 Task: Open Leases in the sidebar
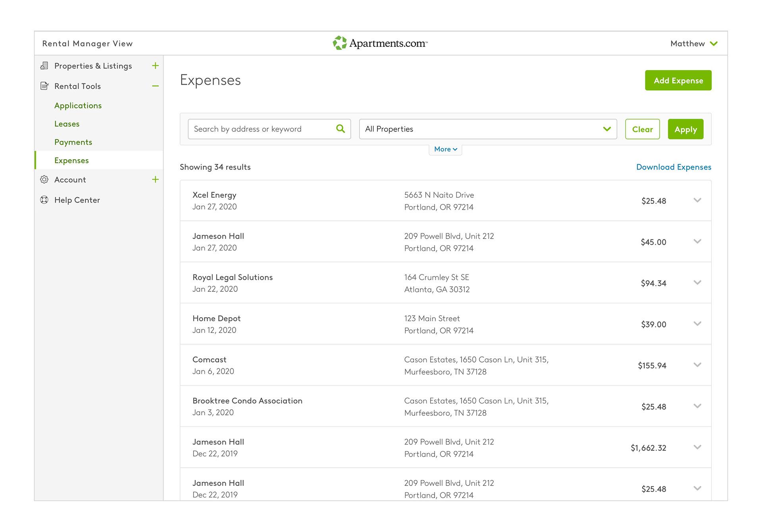tap(67, 124)
